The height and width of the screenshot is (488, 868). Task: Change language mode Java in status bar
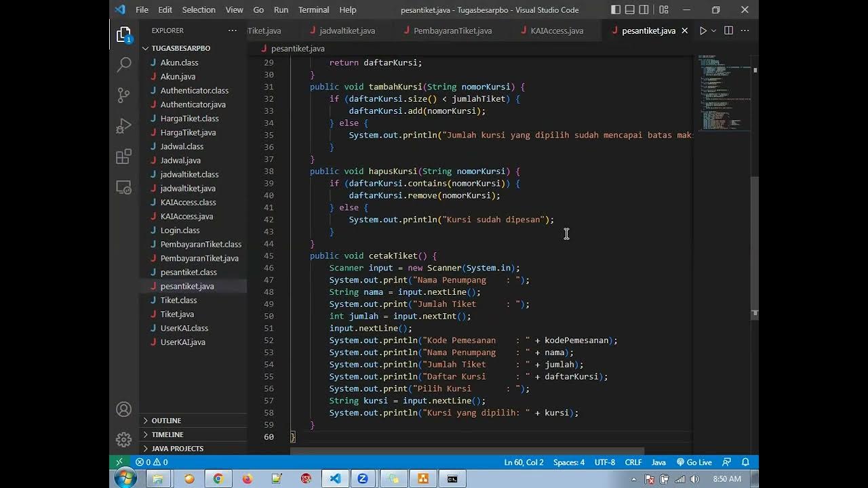click(x=658, y=462)
